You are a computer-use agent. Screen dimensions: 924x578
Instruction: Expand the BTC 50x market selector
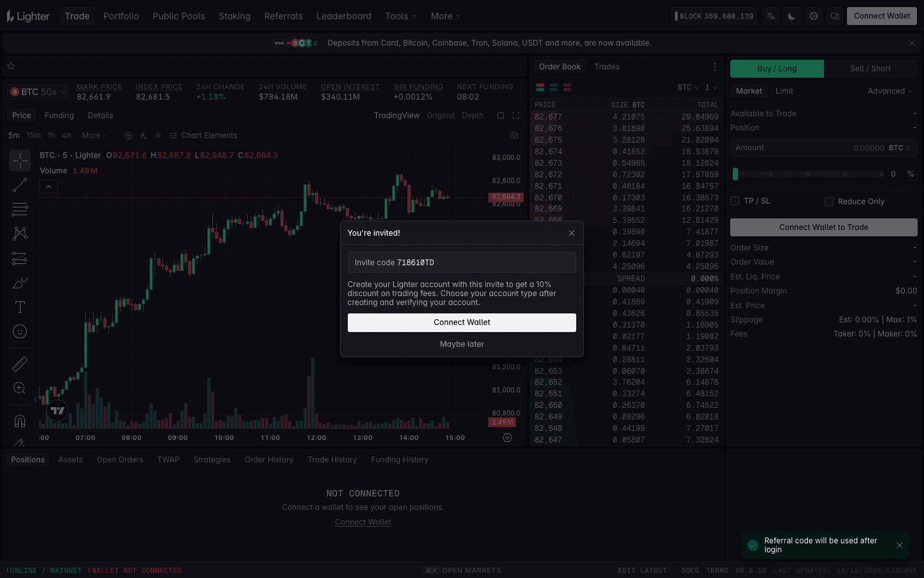pyautogui.click(x=38, y=92)
